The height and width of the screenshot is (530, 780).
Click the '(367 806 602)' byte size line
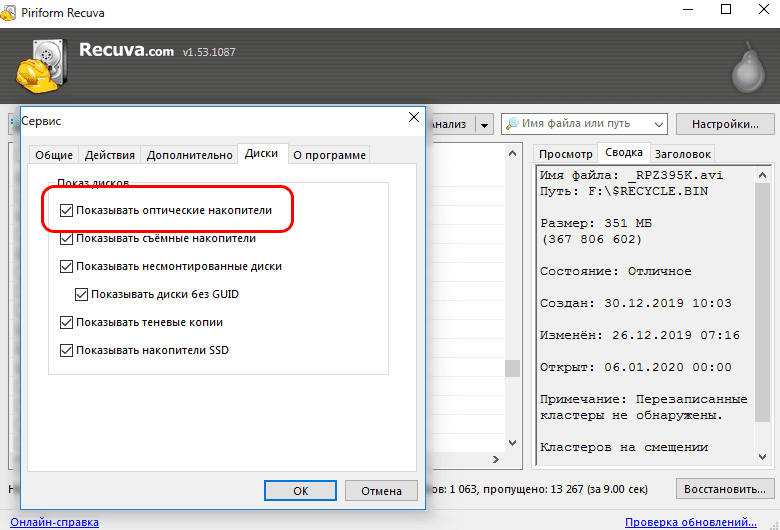point(591,239)
